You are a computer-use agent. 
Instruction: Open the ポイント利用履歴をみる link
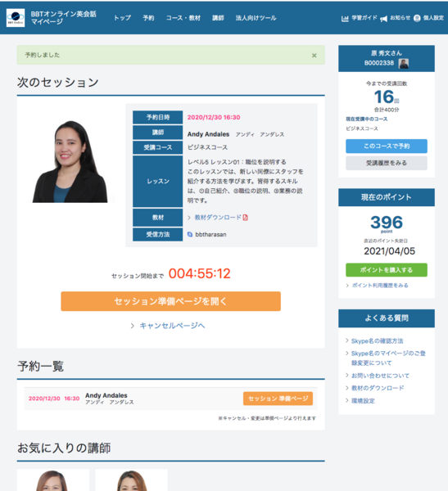click(380, 286)
